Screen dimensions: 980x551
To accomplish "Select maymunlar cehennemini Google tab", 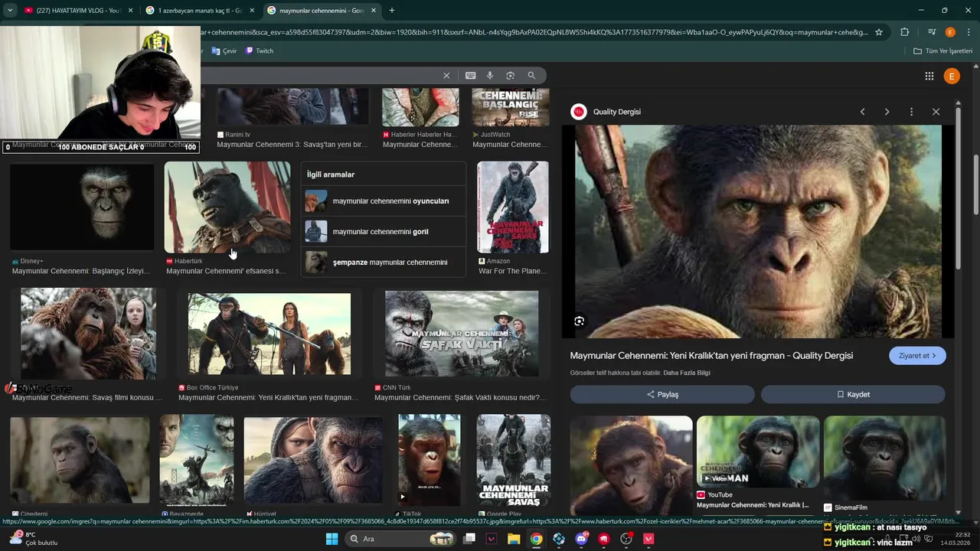I will pos(322,11).
